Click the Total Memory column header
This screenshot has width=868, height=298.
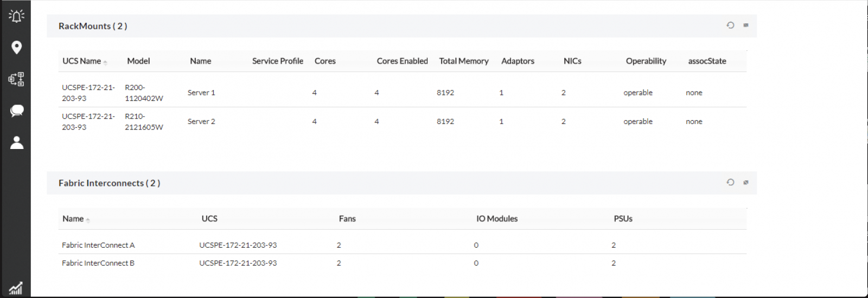(464, 61)
